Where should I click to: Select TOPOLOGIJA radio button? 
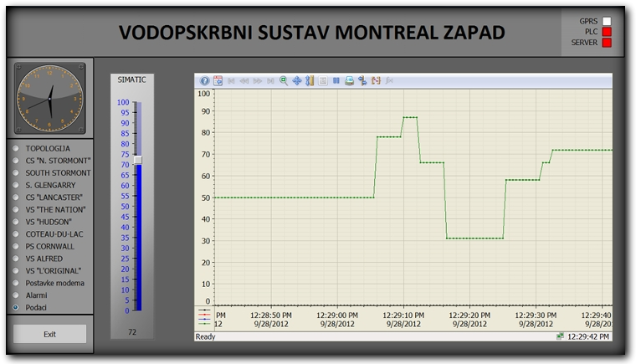(x=16, y=148)
